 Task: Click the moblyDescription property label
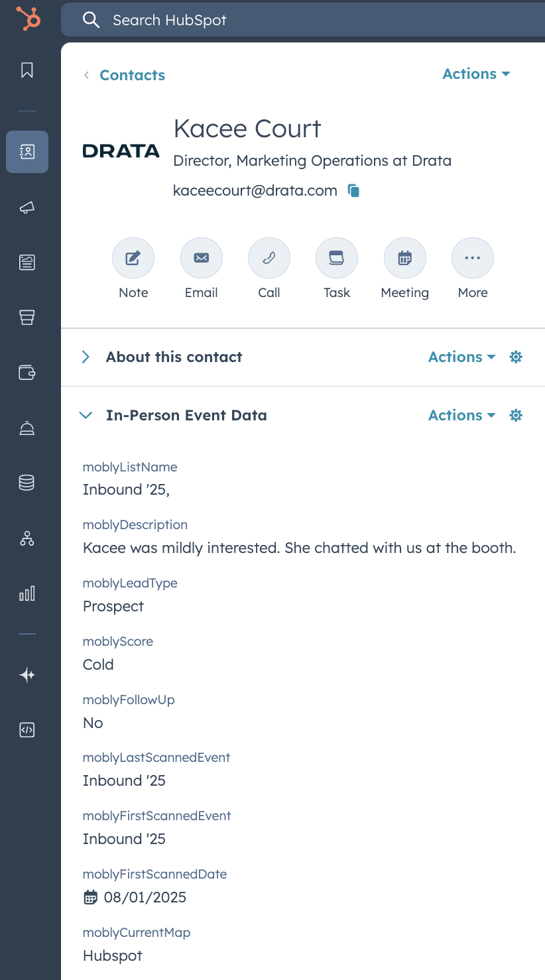[x=135, y=525]
